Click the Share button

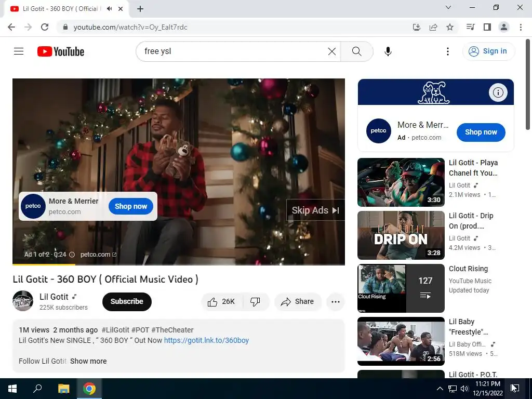(x=298, y=302)
